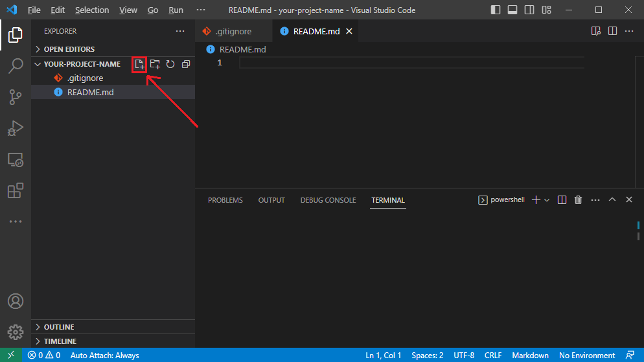
Task: Open the new terminal launch profile dropdown
Action: coord(547,200)
